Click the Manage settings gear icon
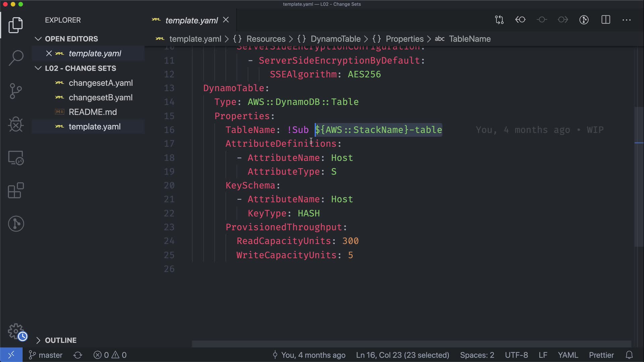The width and height of the screenshot is (644, 362). (16, 331)
